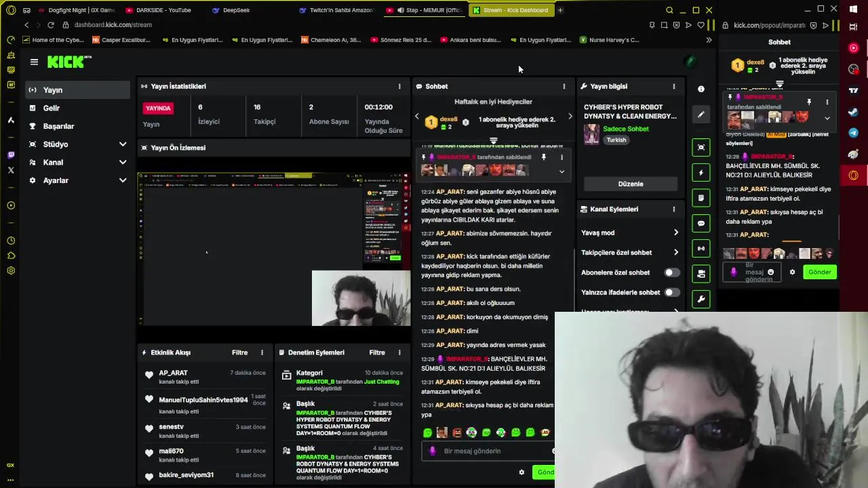The image size is (868, 488).
Task: Select Başarılar in sidebar
Action: tap(79, 126)
